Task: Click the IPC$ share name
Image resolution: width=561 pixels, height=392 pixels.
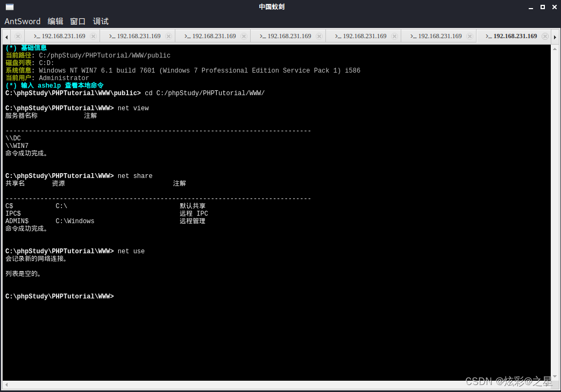Action: [13, 213]
